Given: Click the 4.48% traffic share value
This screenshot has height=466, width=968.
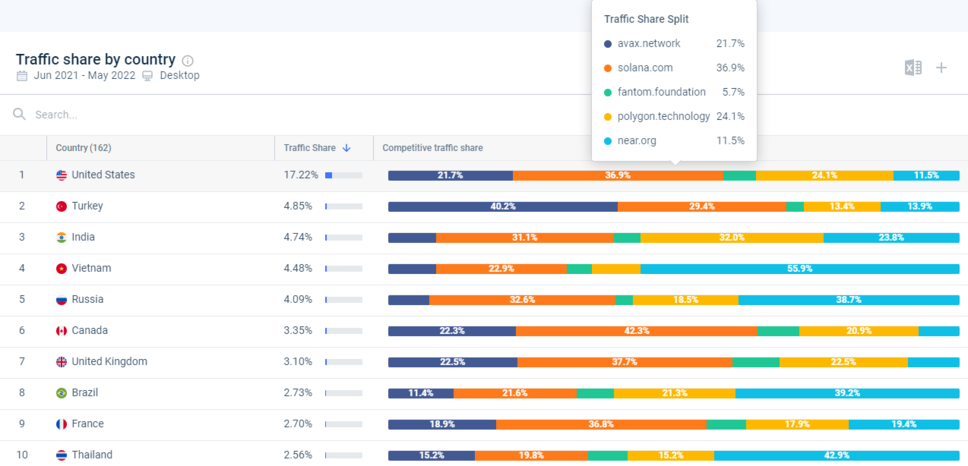Looking at the screenshot, I should tap(298, 268).
